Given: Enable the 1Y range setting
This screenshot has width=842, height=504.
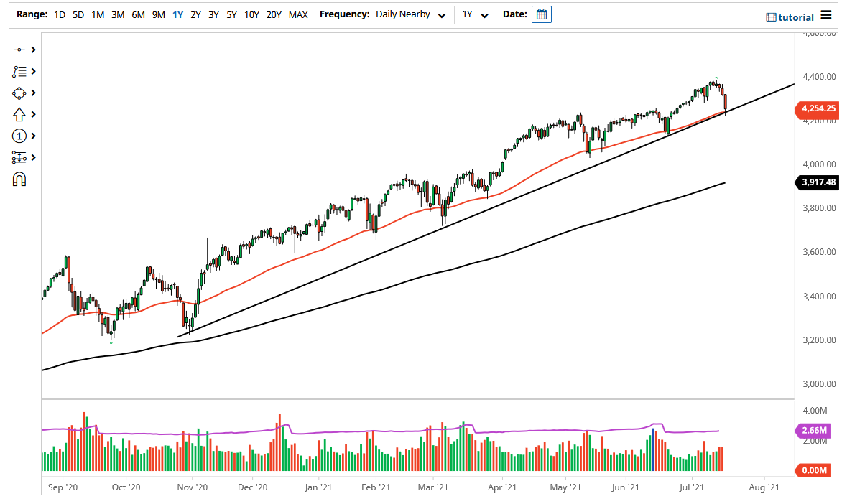Looking at the screenshot, I should (177, 14).
